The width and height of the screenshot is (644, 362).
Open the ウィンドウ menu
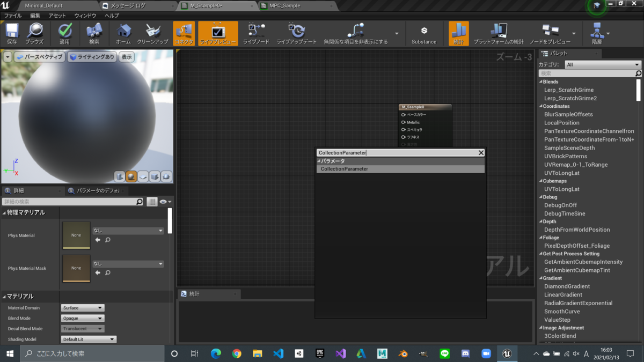(x=85, y=16)
